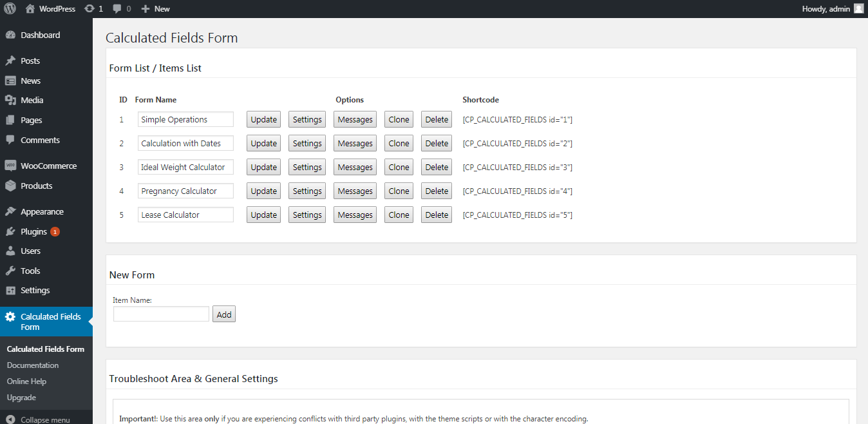Click the Item Name input field
The height and width of the screenshot is (424, 868).
[x=161, y=314]
